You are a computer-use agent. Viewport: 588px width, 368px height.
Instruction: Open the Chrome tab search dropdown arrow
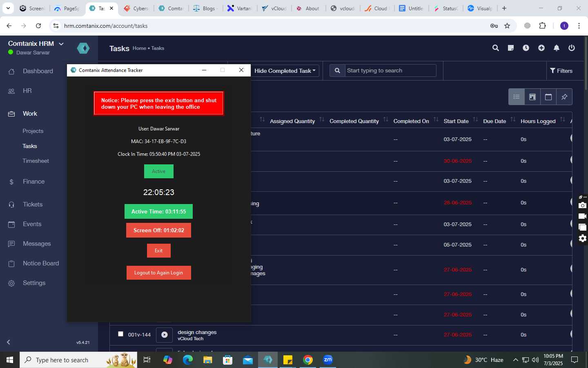point(8,8)
